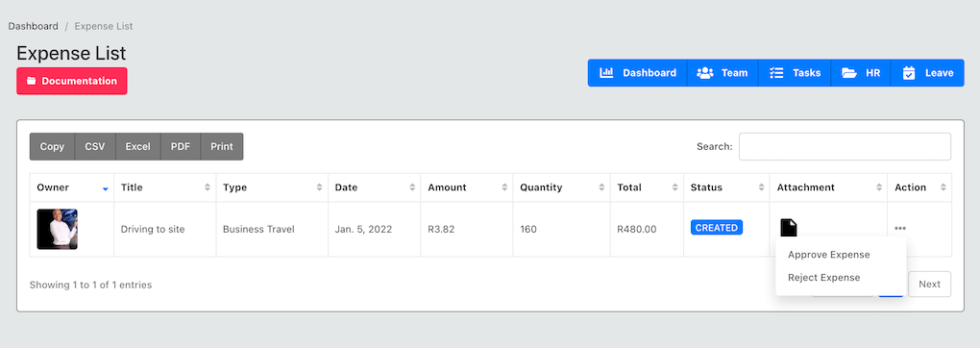Sort by Attachment column
This screenshot has height=348, width=980.
[x=829, y=187]
